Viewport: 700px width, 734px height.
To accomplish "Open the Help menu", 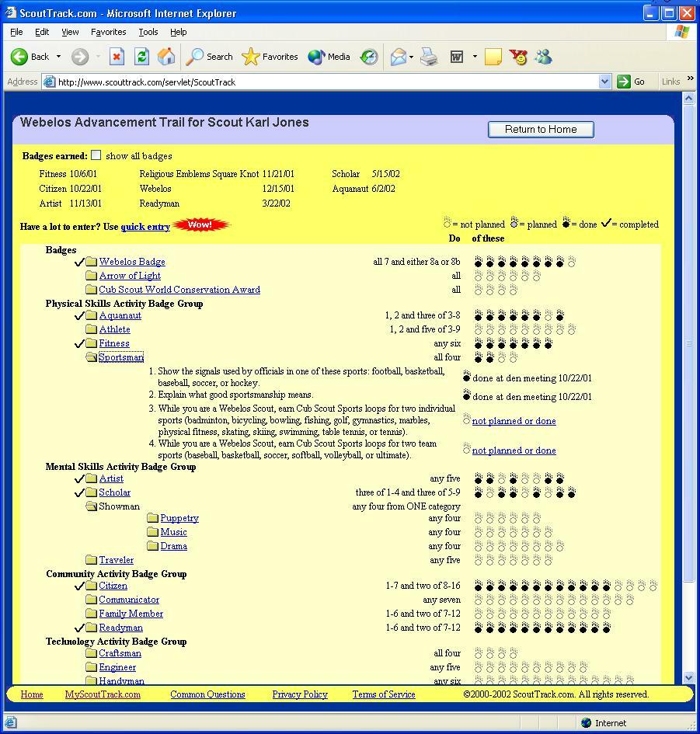I will pyautogui.click(x=178, y=32).
